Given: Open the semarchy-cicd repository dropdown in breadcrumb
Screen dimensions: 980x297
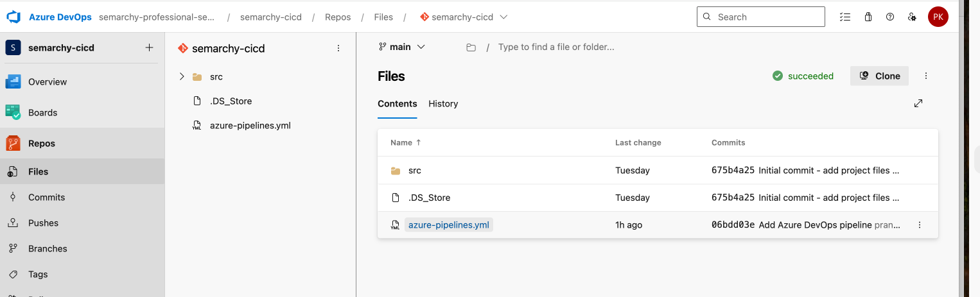Looking at the screenshot, I should [x=463, y=17].
